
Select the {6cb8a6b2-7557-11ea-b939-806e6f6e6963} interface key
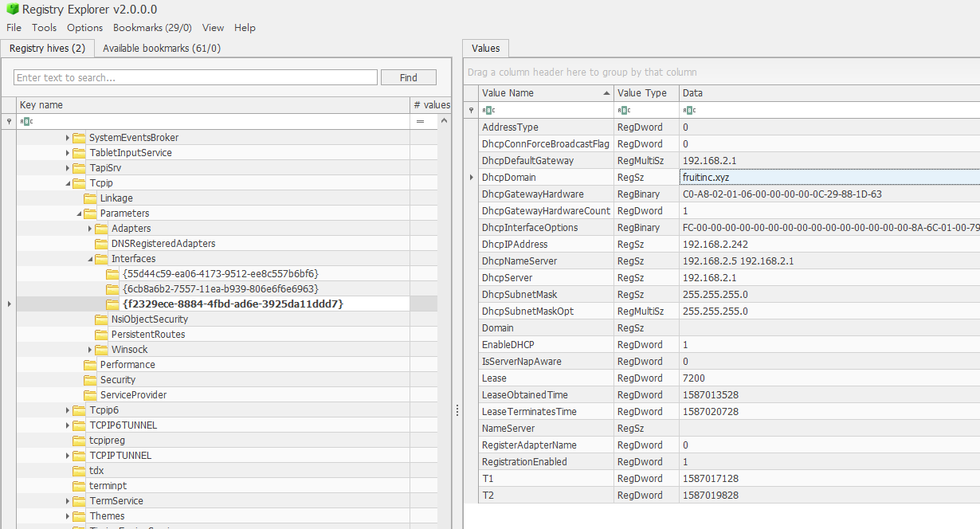point(221,289)
